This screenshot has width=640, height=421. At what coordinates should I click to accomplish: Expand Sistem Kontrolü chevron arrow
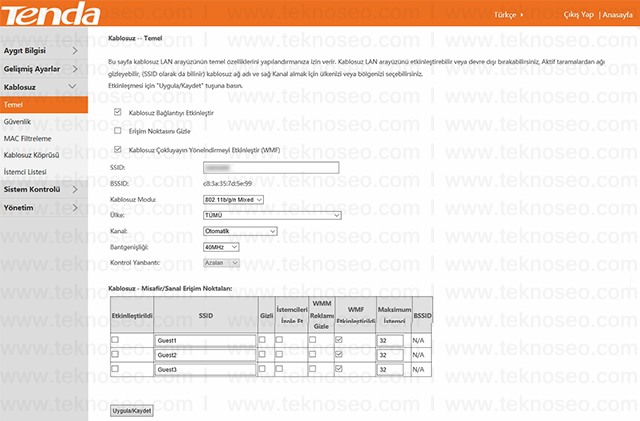coord(75,189)
